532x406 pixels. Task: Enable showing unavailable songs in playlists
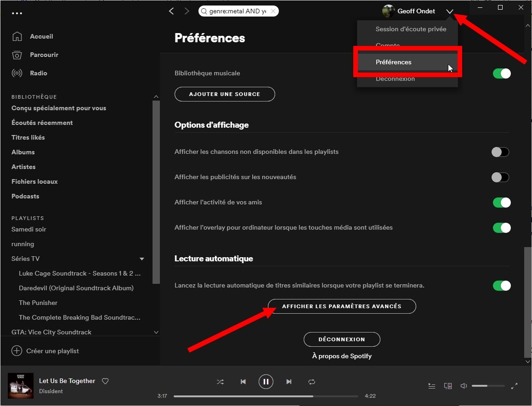click(x=500, y=152)
